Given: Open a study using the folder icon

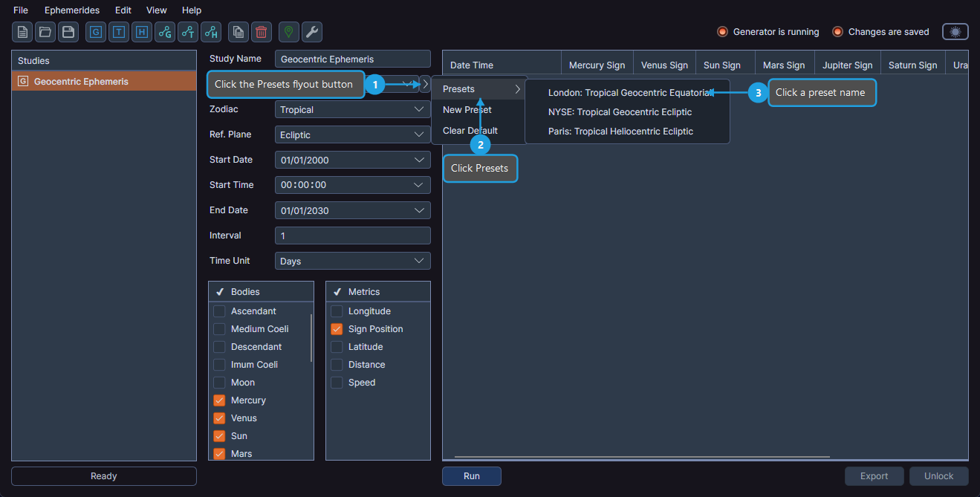Looking at the screenshot, I should [x=44, y=32].
